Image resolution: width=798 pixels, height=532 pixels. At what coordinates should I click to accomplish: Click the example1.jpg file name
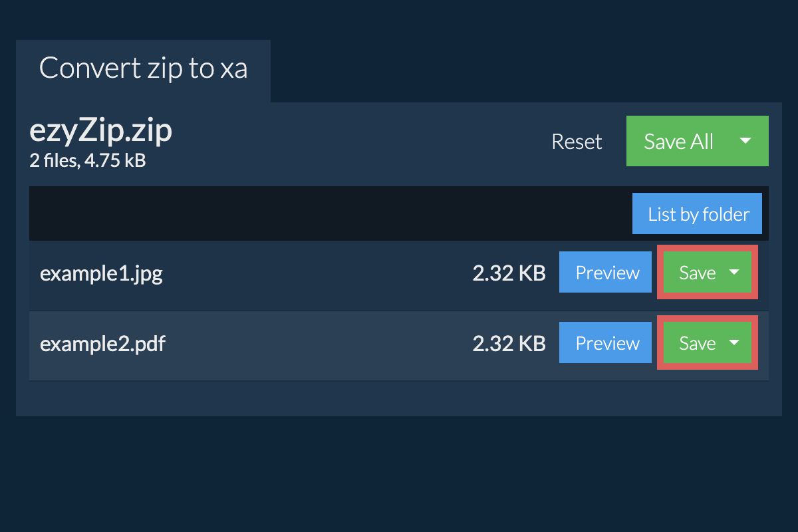101,273
